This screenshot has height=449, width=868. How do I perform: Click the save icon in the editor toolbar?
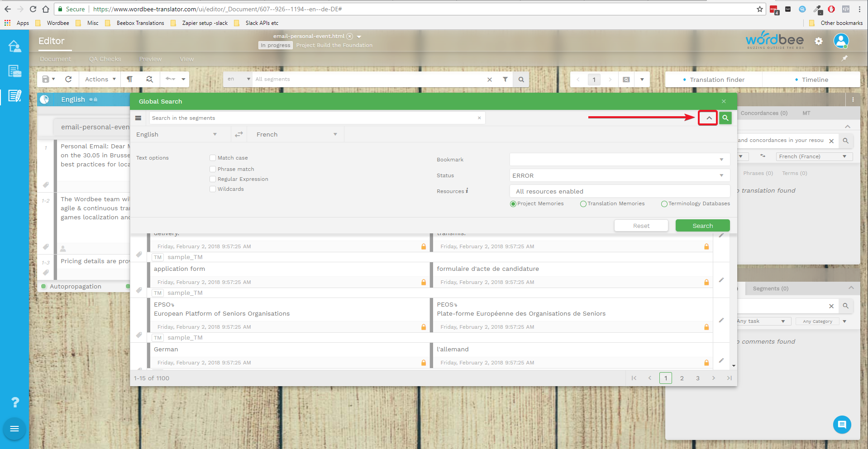pos(45,79)
